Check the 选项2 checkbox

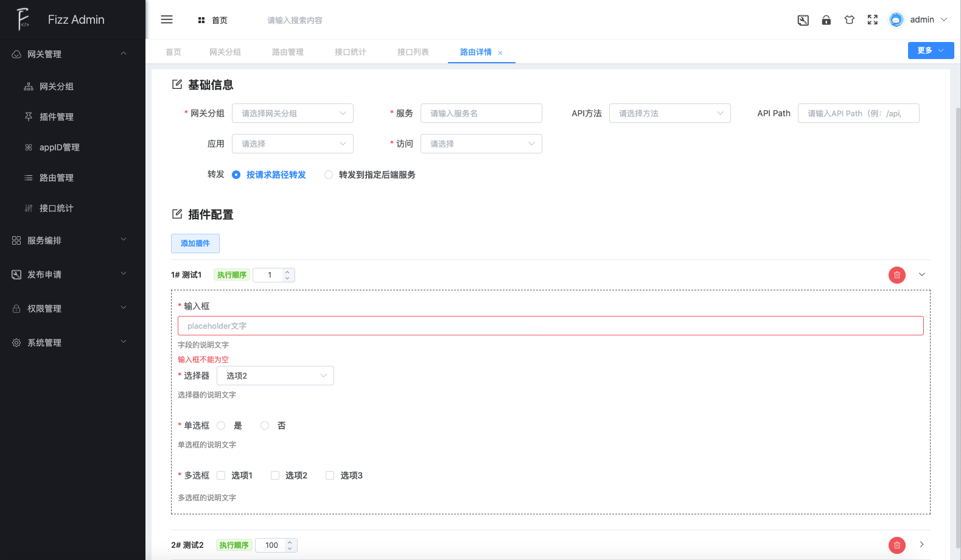(275, 475)
